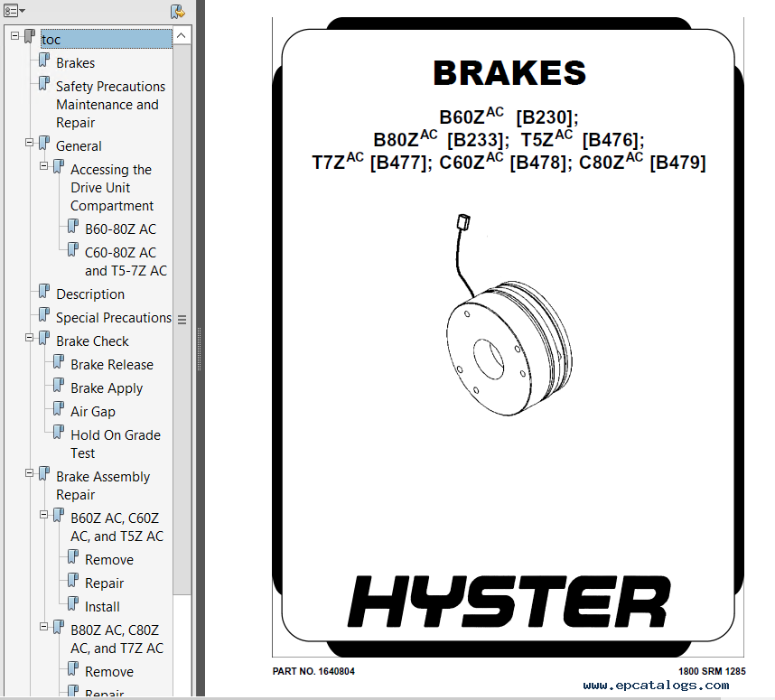Click B80Z AC, C80Z AC bookmark icon

59,628
